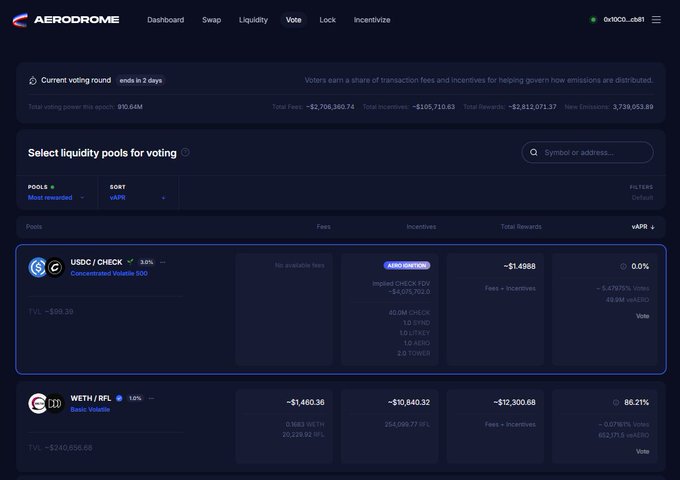Click Vote for the USDC / CHECK pool

click(x=642, y=315)
